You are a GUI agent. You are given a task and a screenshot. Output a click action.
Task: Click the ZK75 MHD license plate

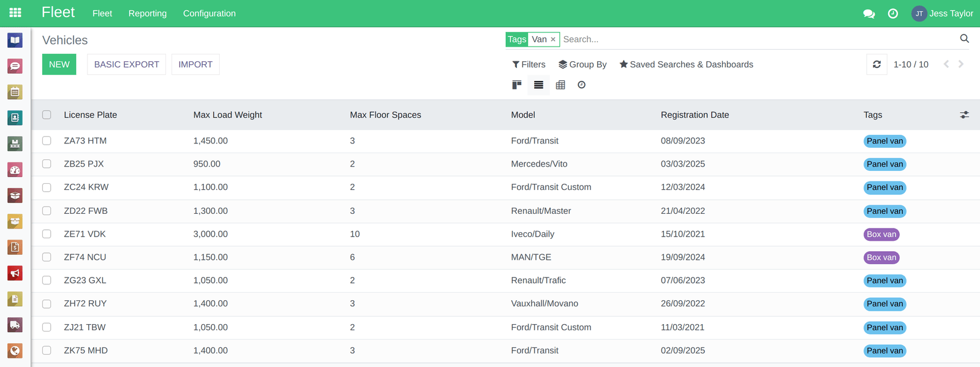tap(86, 350)
